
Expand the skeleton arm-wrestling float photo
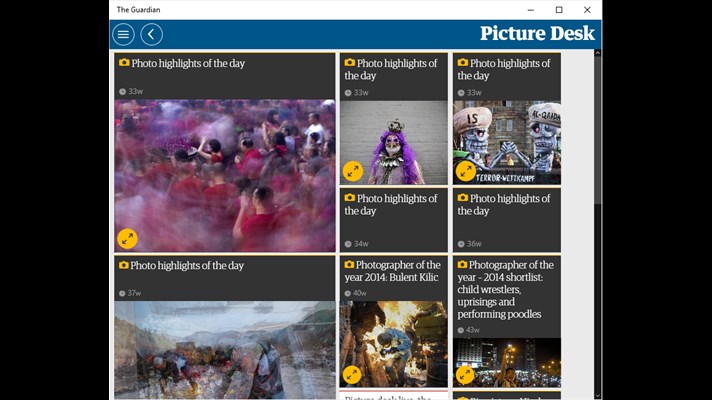pyautogui.click(x=465, y=171)
